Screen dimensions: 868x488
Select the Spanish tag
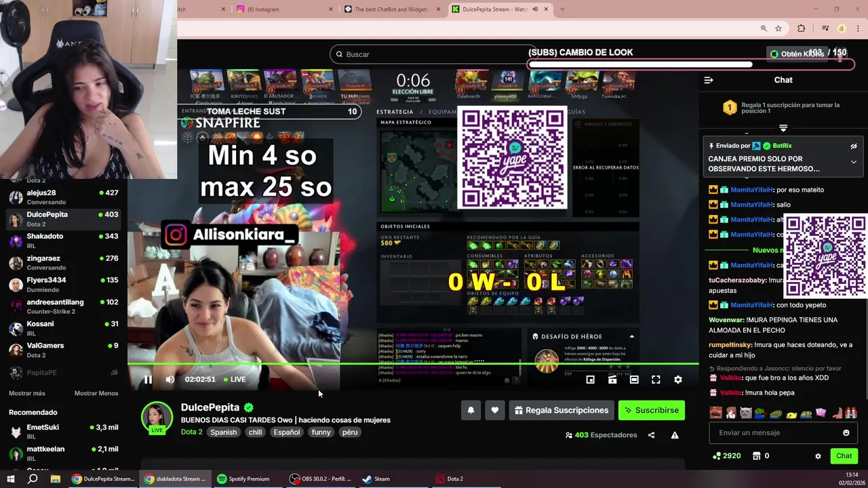223,432
